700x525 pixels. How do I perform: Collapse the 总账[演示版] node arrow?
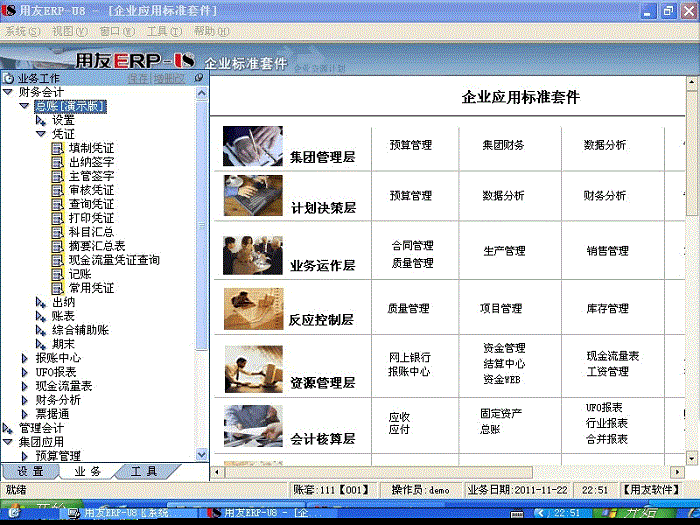pos(25,106)
